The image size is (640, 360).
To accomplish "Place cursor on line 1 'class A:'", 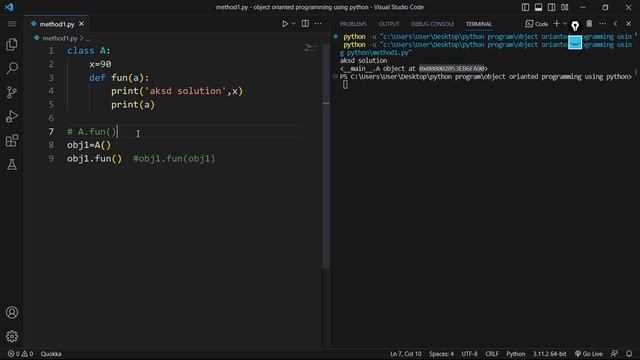I will [89, 51].
